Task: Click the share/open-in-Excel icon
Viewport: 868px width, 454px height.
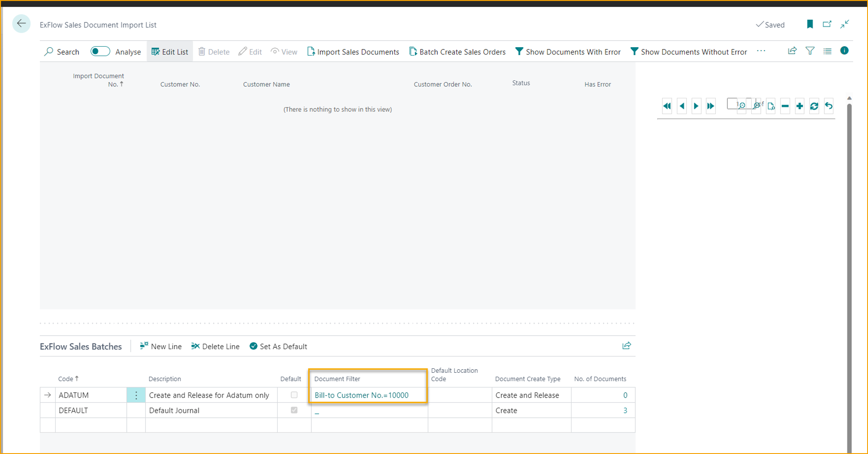Action: point(792,51)
